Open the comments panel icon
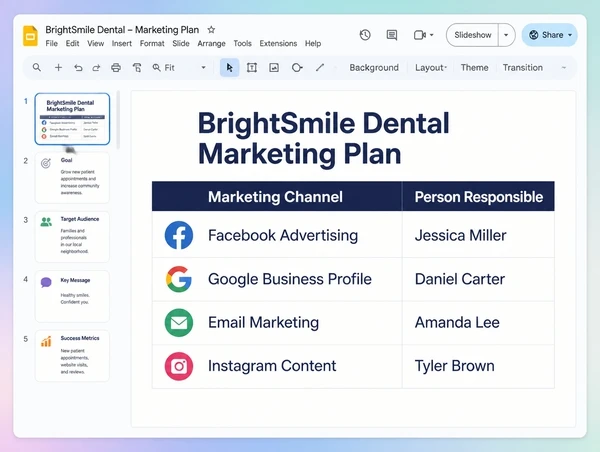Image resolution: width=600 pixels, height=452 pixels. click(392, 35)
